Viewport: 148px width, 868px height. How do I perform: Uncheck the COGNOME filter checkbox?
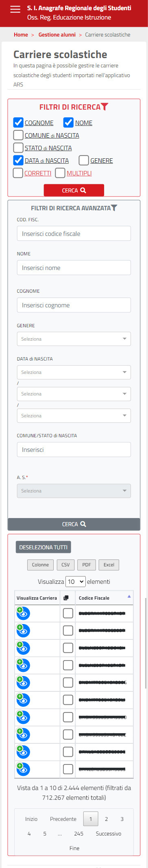[18, 123]
